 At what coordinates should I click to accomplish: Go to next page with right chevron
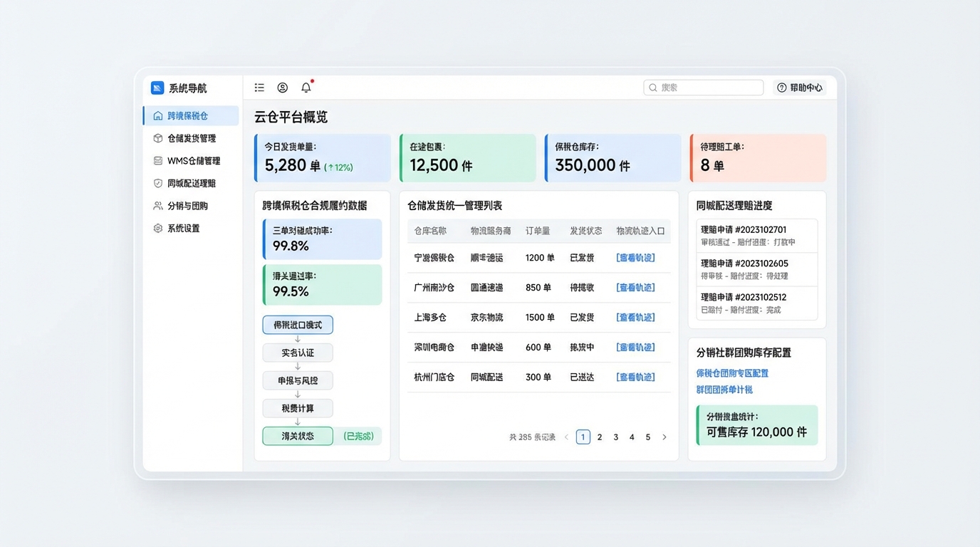[x=664, y=437]
